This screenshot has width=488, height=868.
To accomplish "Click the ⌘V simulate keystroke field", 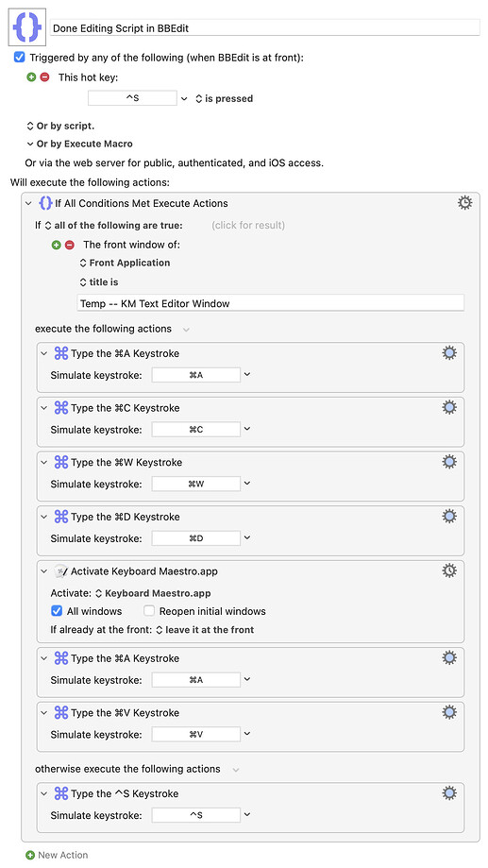I will pyautogui.click(x=196, y=734).
